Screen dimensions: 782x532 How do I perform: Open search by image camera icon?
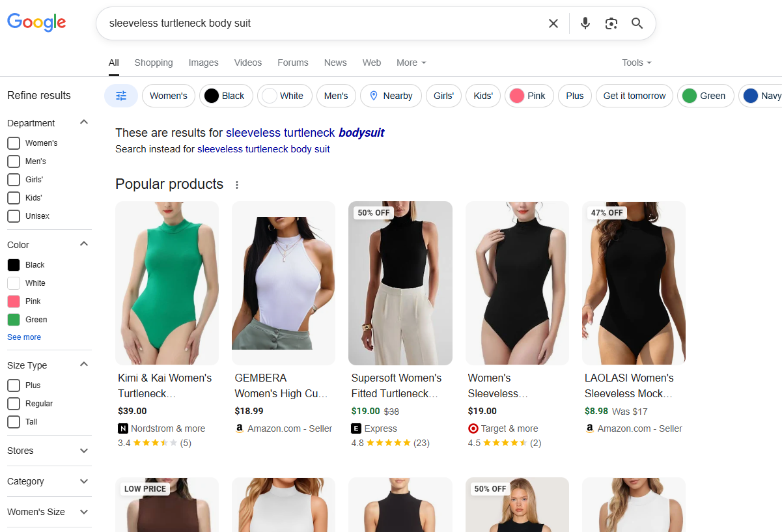(x=611, y=23)
